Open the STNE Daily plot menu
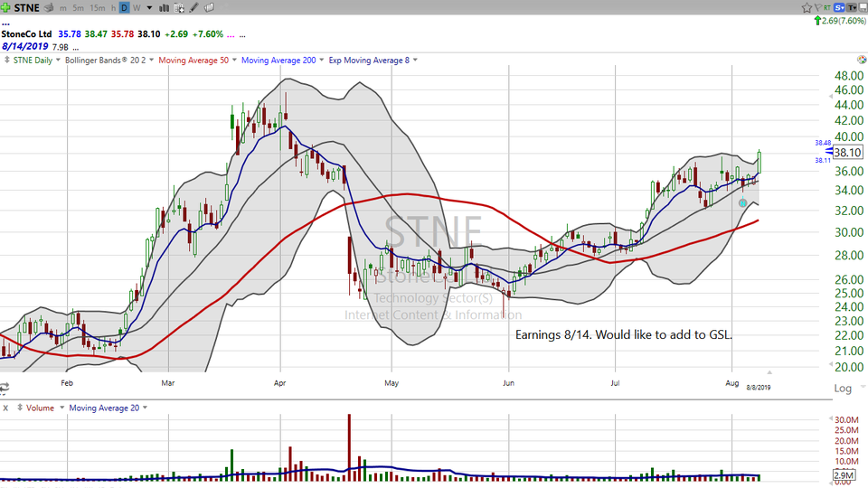The height and width of the screenshot is (488, 868). coord(34,61)
